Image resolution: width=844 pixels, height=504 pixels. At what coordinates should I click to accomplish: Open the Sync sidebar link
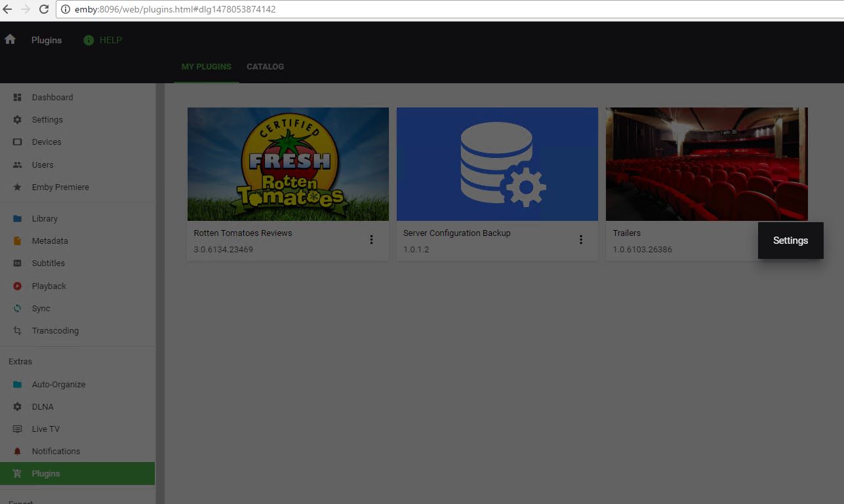(77, 309)
